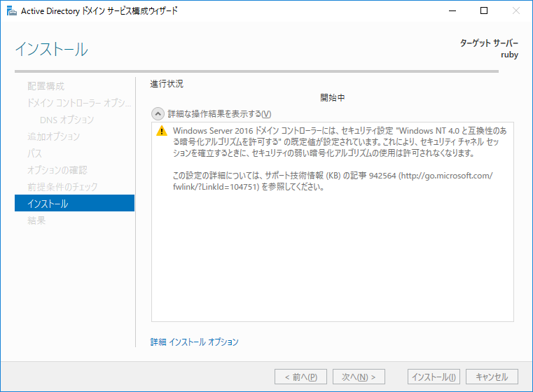
Task: Click the KB 942564 reference paragraph
Action: pos(333,181)
